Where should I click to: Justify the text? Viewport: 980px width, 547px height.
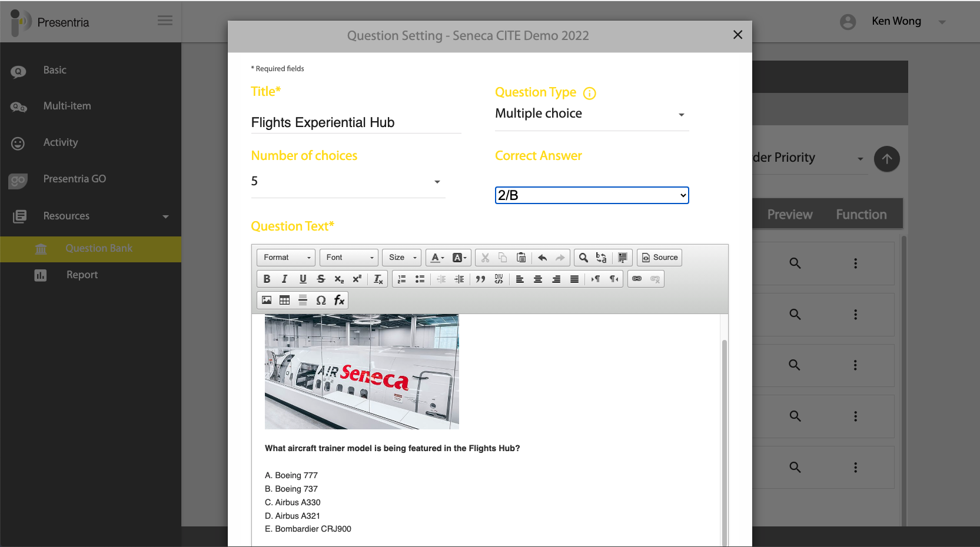574,279
